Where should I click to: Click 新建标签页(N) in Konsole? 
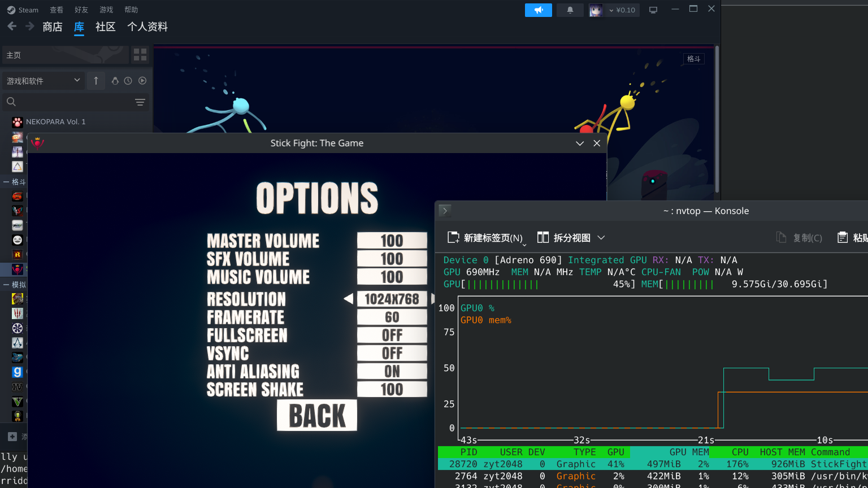click(x=485, y=238)
